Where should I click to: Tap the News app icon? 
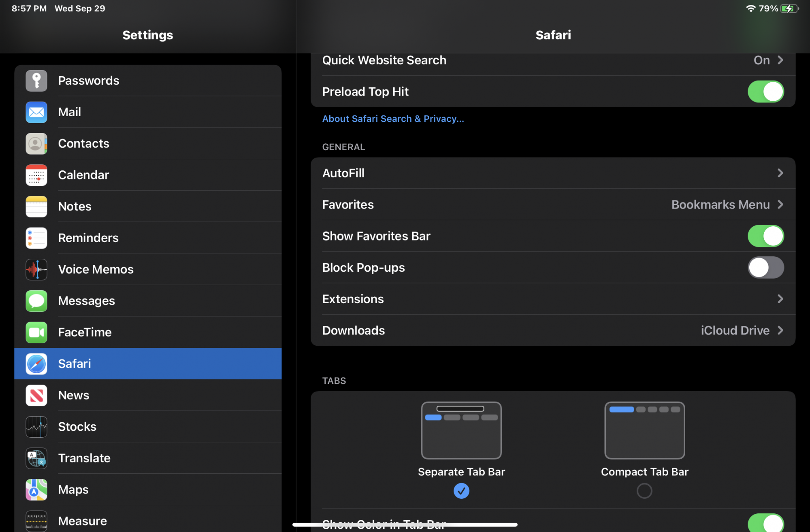pyautogui.click(x=36, y=395)
